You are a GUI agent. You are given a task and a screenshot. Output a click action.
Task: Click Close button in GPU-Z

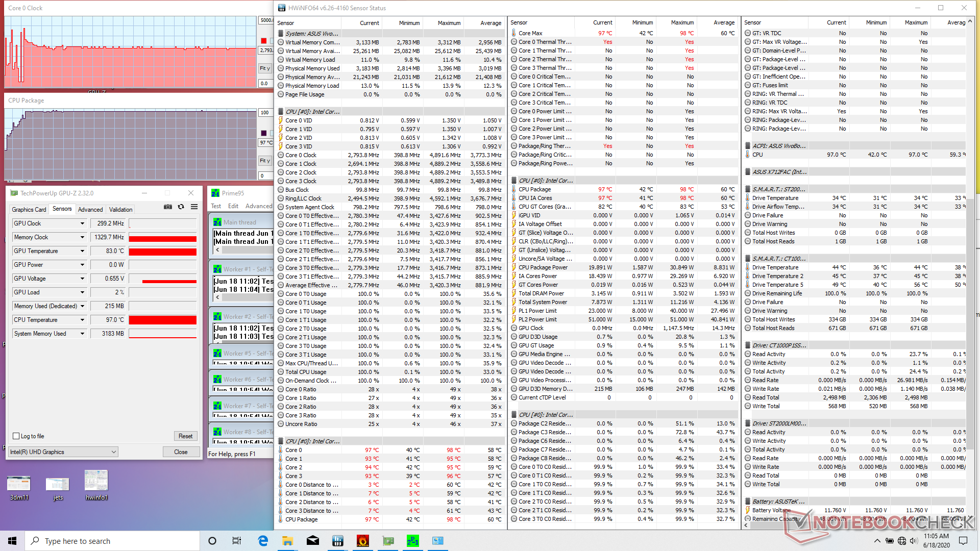click(x=181, y=452)
